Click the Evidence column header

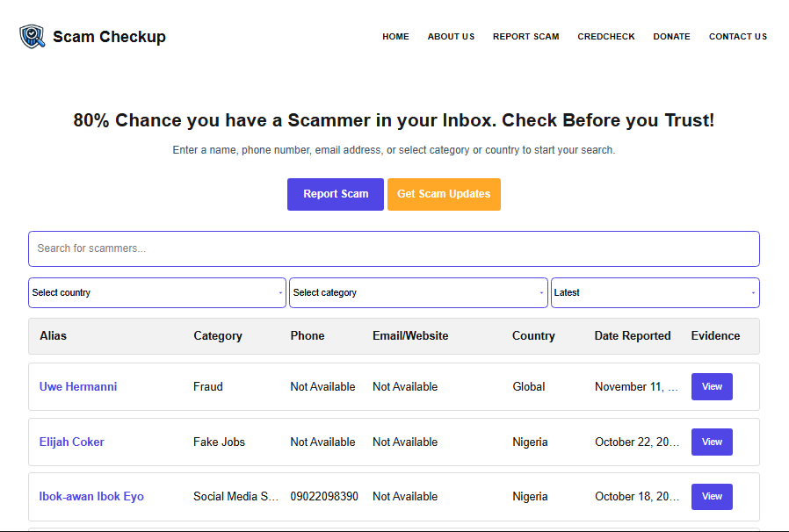pos(715,336)
